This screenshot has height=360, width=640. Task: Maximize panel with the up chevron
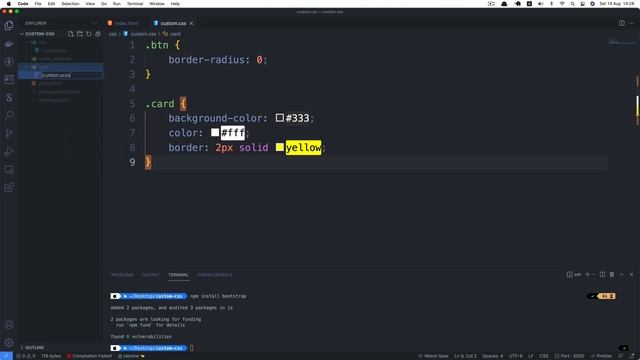(622, 275)
